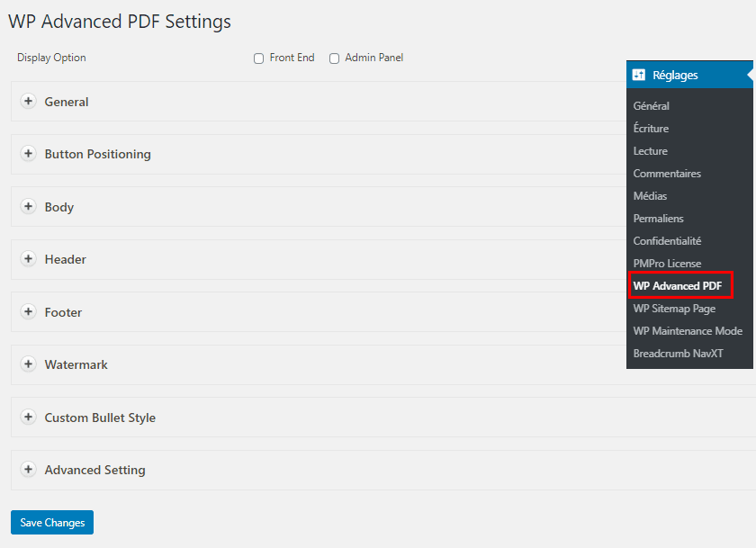Expand the General settings section
Image resolution: width=756 pixels, height=548 pixels.
tap(28, 102)
